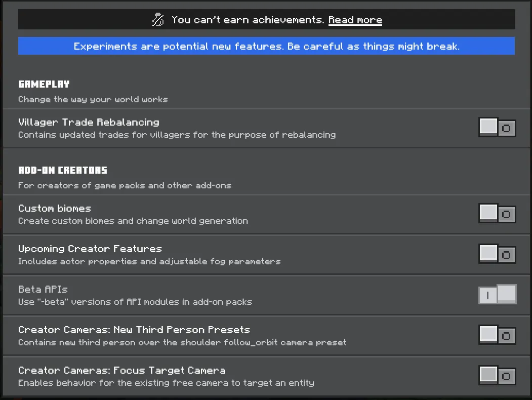Click 'Change the way your world works' text
The width and height of the screenshot is (532, 400).
93,99
